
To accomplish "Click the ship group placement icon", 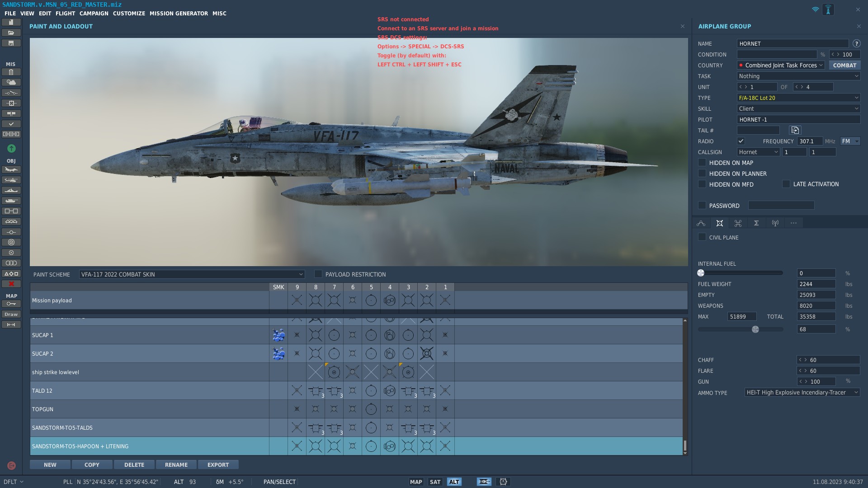I will click(x=11, y=191).
